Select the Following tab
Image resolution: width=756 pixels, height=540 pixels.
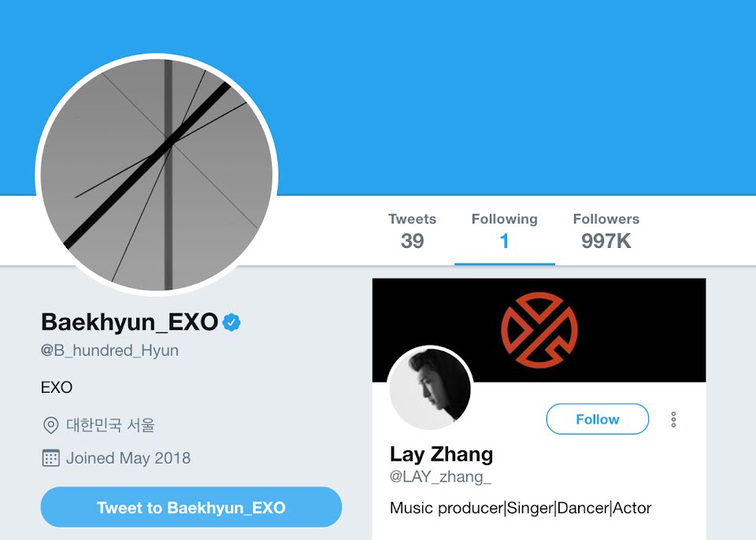pos(504,231)
